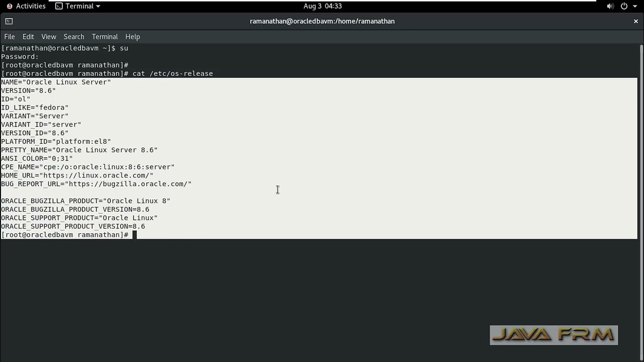644x362 pixels.
Task: Click the VARIANT="Server" line
Action: tap(35, 116)
